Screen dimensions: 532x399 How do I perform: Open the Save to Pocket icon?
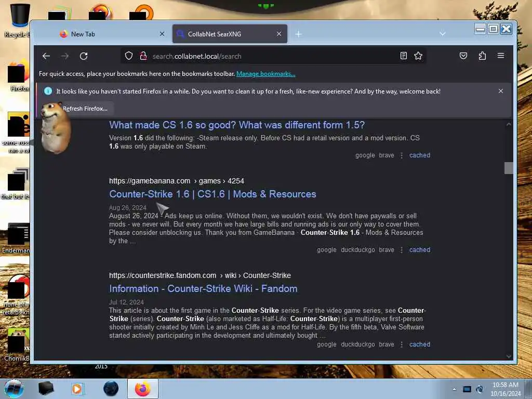463,56
